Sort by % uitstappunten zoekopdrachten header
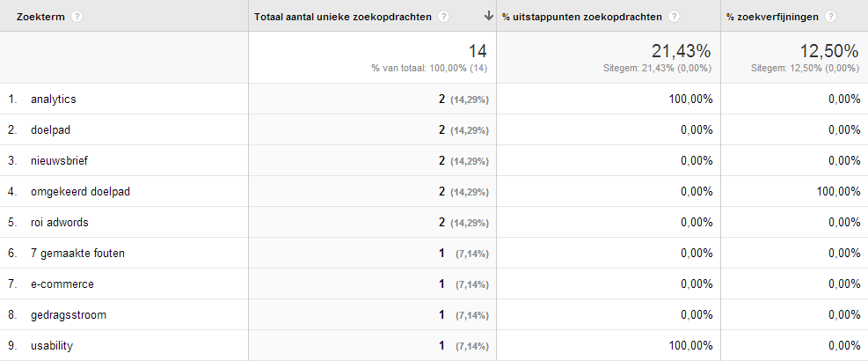The width and height of the screenshot is (868, 361). point(582,17)
